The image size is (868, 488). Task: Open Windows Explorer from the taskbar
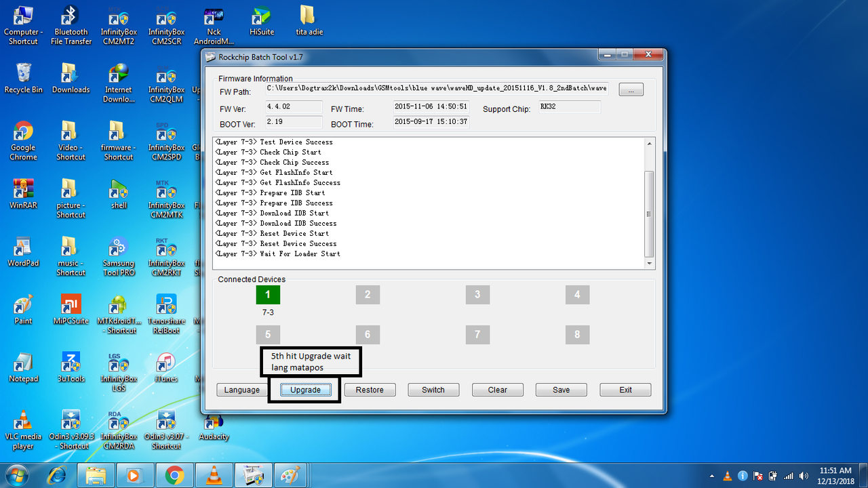[x=96, y=475]
